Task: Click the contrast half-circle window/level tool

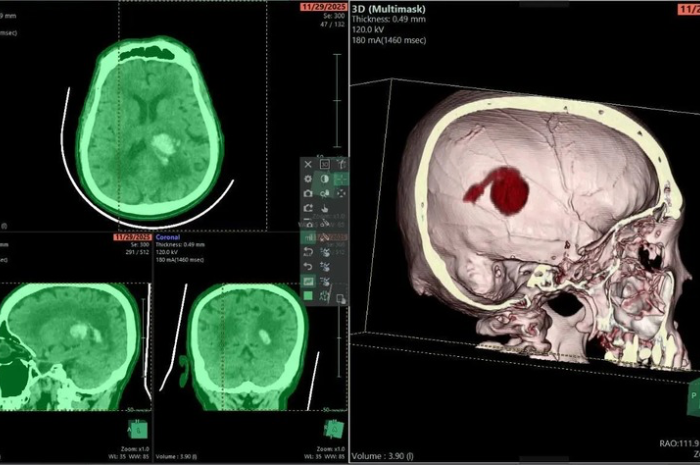Action: pos(324,179)
